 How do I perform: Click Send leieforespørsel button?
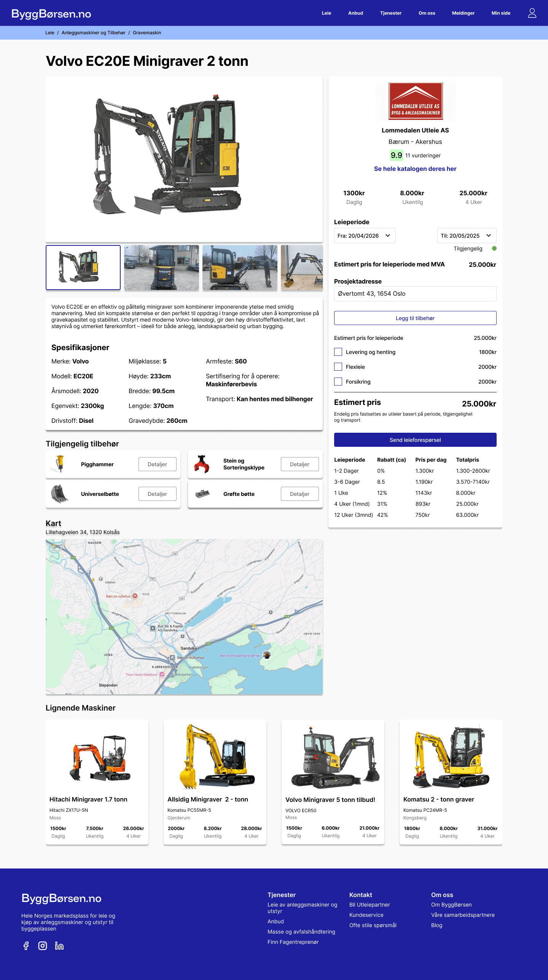tap(415, 440)
